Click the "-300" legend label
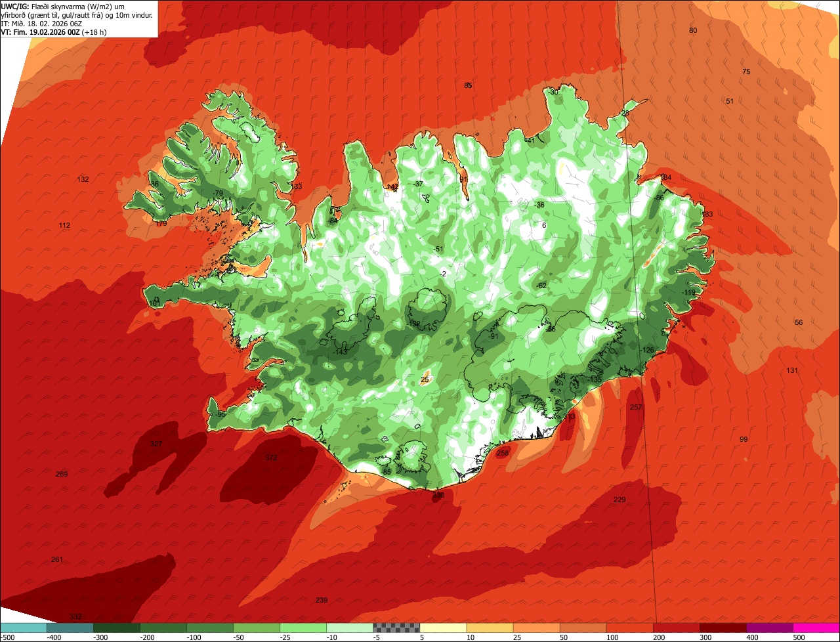Viewport: 840px width, 642px height. coord(100,637)
